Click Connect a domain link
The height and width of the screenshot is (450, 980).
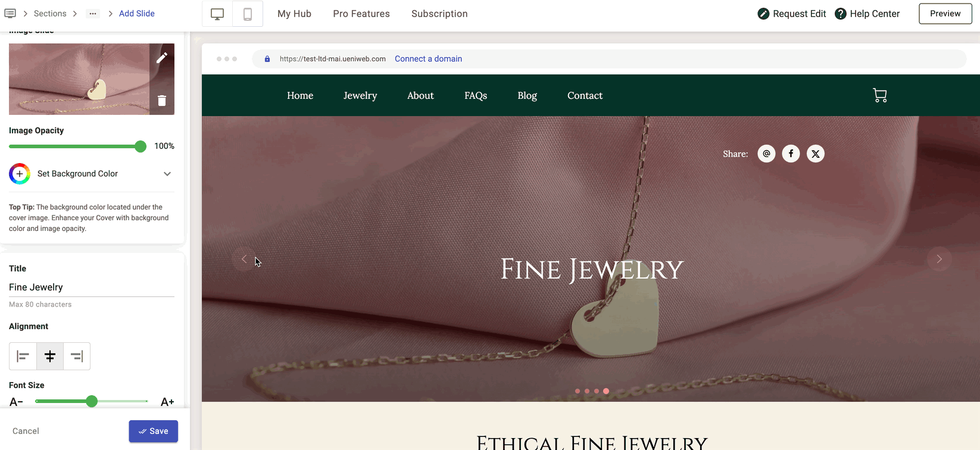[428, 59]
